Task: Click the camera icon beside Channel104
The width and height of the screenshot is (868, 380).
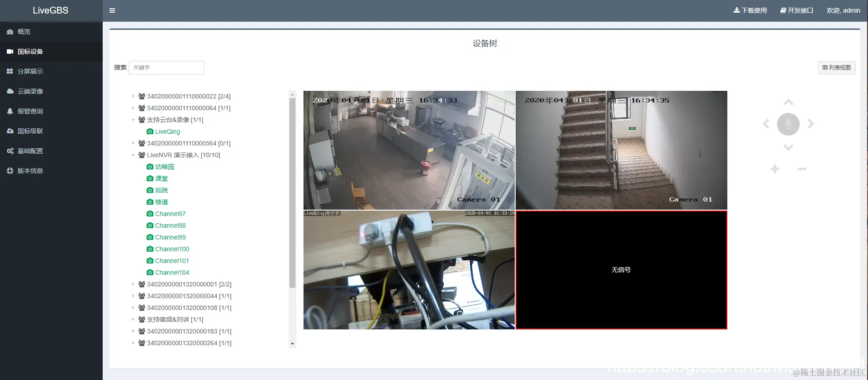Action: pyautogui.click(x=150, y=272)
